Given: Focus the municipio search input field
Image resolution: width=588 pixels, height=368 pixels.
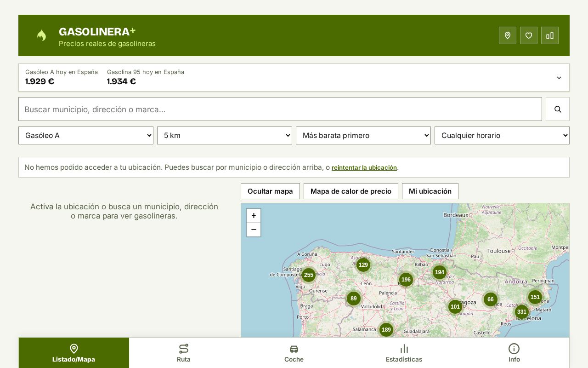Looking at the screenshot, I should pos(280,109).
